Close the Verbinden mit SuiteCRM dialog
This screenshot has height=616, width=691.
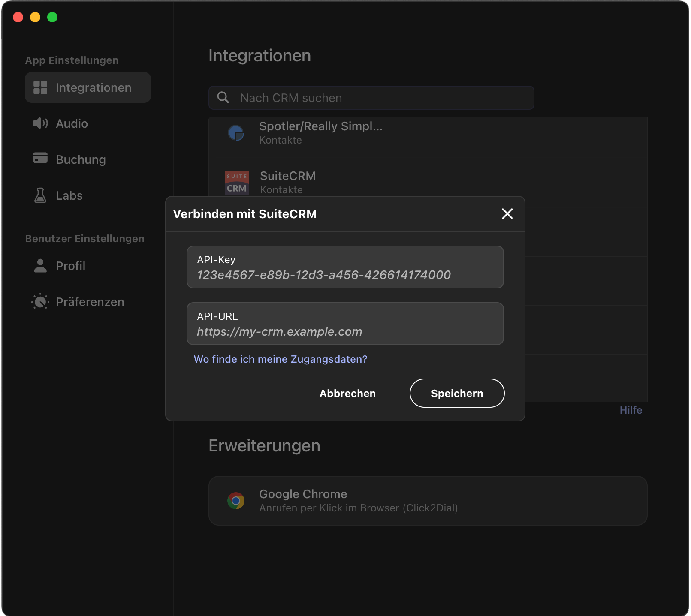pyautogui.click(x=507, y=214)
